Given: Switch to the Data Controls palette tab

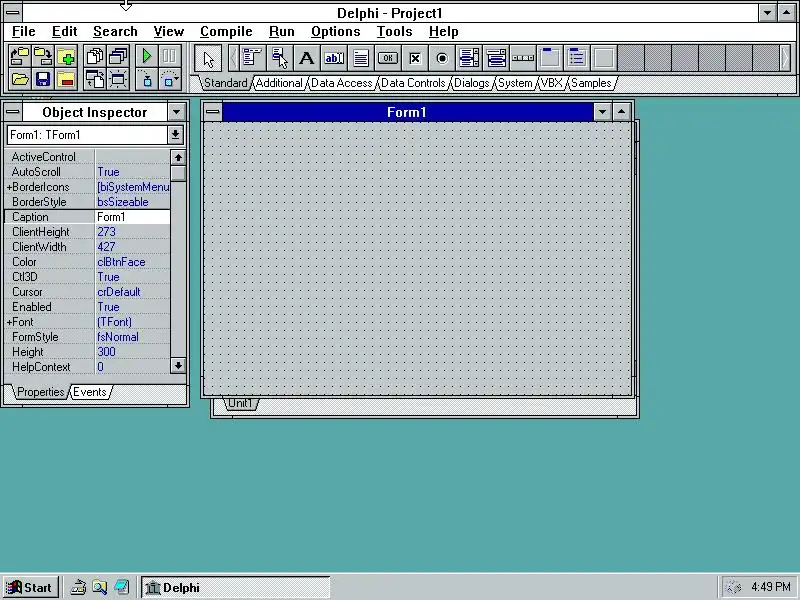Looking at the screenshot, I should [x=413, y=83].
